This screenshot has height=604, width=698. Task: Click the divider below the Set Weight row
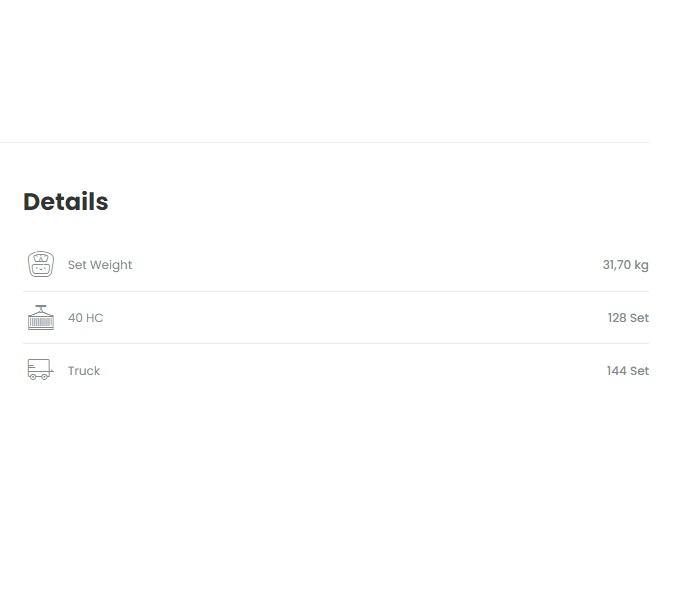tap(336, 291)
